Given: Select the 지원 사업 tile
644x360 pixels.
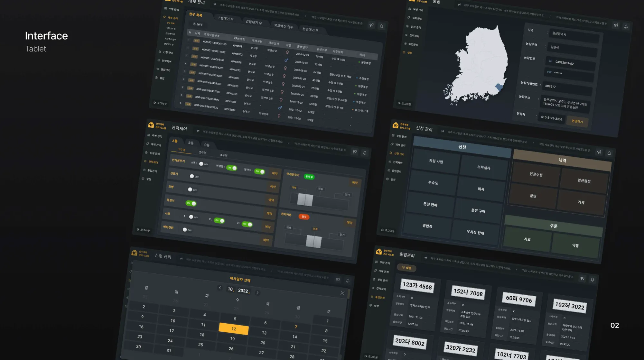Looking at the screenshot, I should 436,161.
